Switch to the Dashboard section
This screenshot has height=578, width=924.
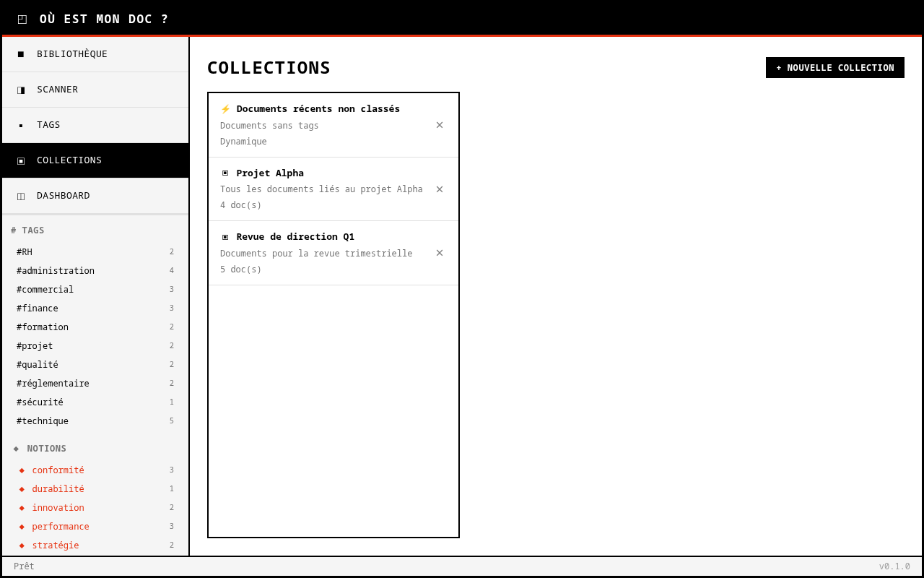[x=64, y=195]
